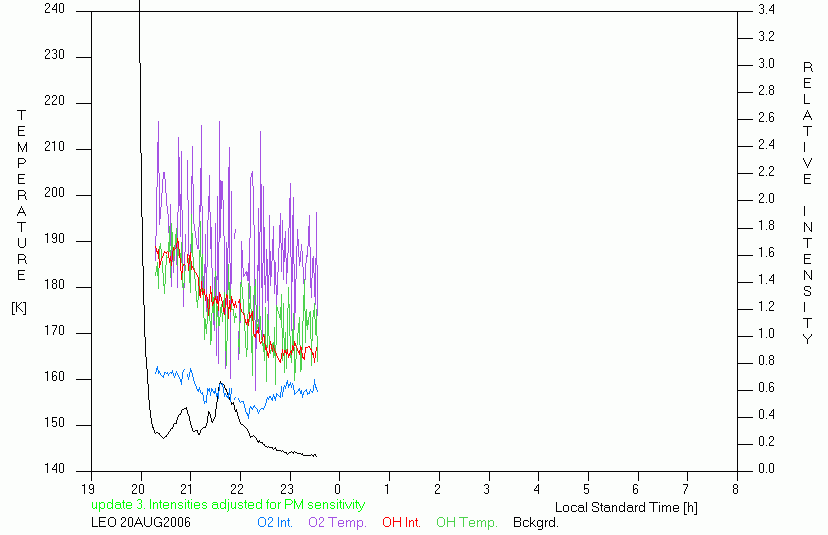Click the relative intensity value 2.6

click(766, 117)
